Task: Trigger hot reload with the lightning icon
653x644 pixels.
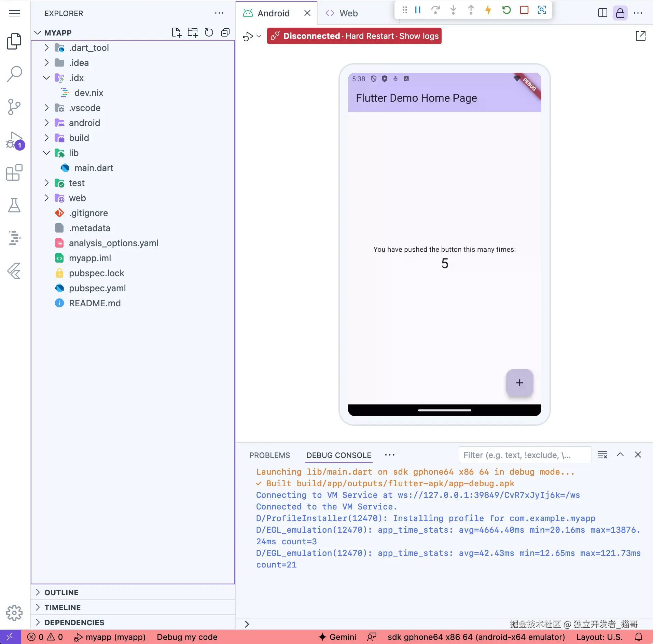Action: (488, 10)
